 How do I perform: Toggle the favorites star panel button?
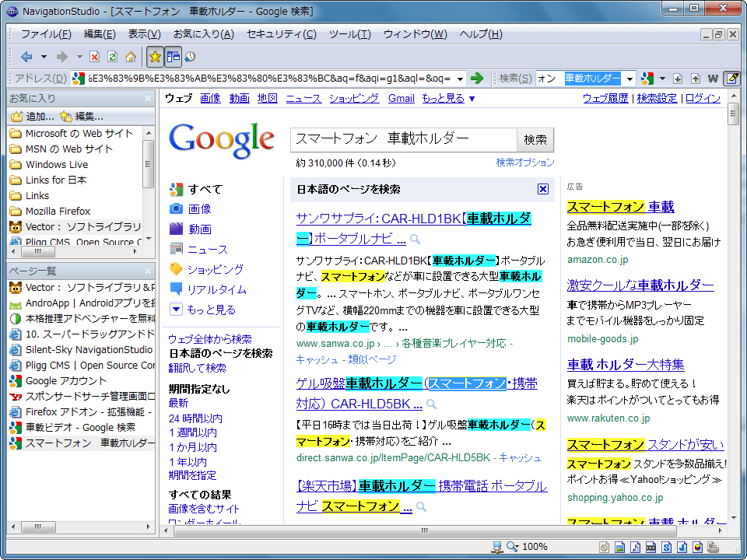[x=155, y=57]
